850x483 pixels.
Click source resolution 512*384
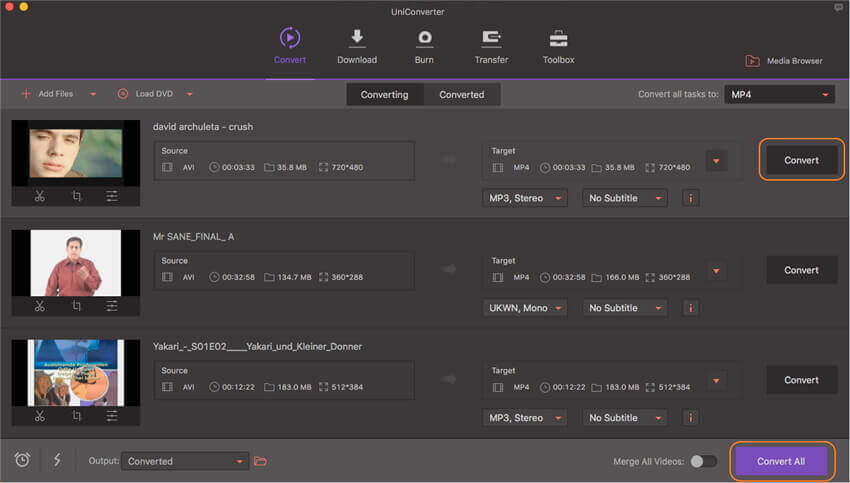pos(347,387)
